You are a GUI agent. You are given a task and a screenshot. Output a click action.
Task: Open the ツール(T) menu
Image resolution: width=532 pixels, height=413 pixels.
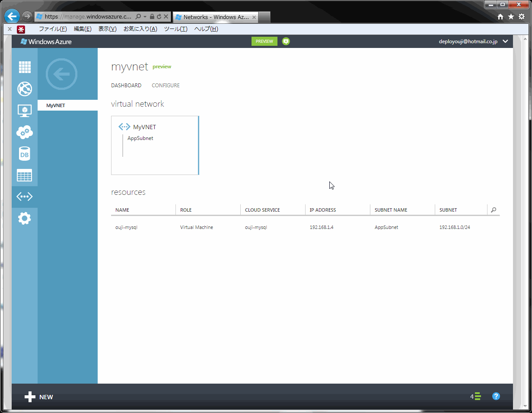tap(175, 29)
